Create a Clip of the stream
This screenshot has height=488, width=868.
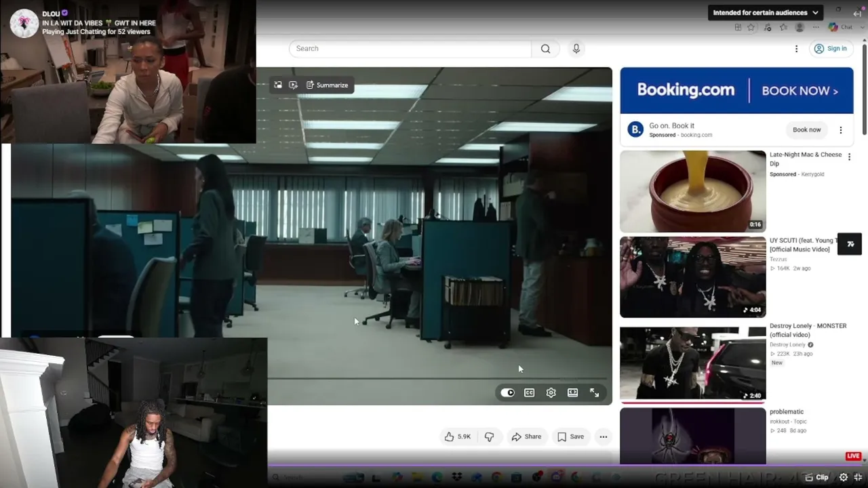(x=818, y=477)
